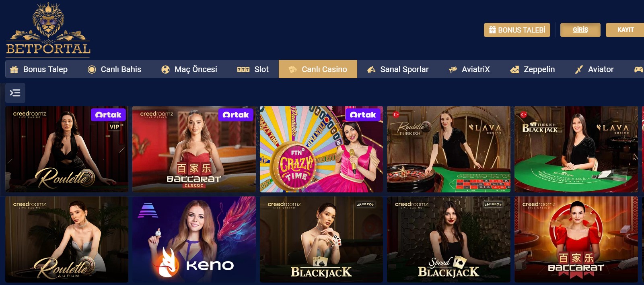Click the propeller icon beside Aviator
The image size is (644, 285).
click(x=579, y=69)
